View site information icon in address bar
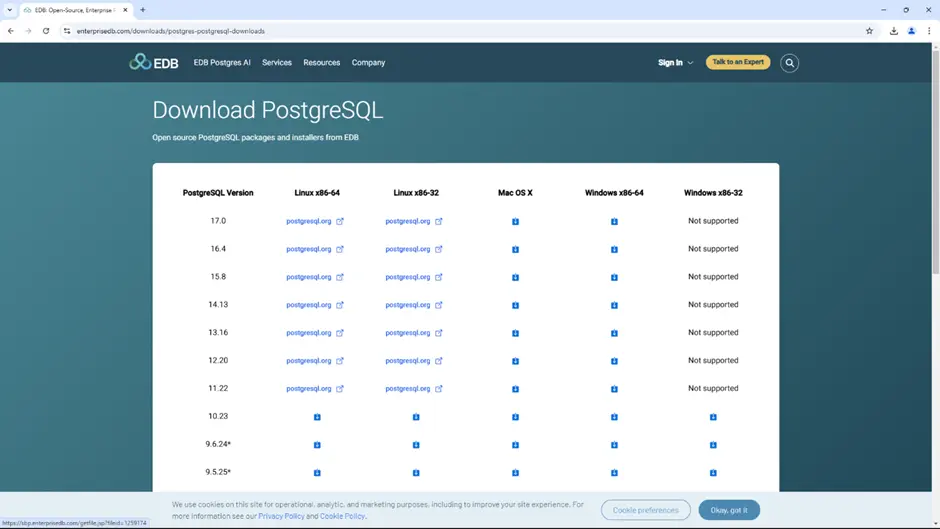The image size is (940, 529). (x=67, y=31)
